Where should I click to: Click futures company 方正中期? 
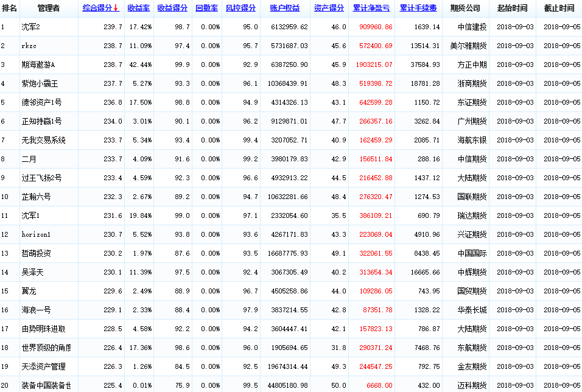coord(472,65)
